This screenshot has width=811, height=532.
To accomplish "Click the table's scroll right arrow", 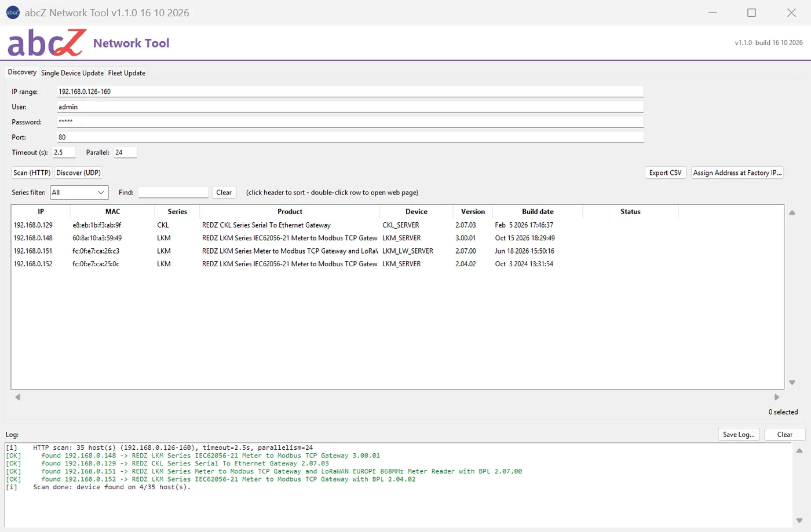I will point(777,397).
